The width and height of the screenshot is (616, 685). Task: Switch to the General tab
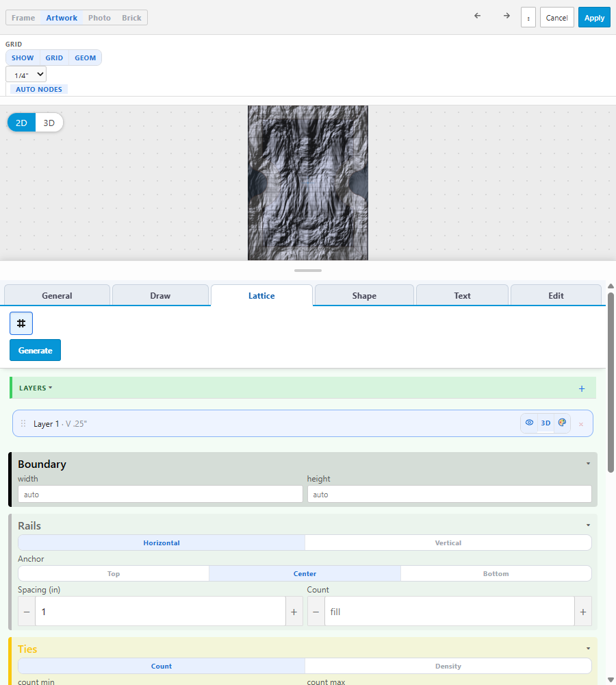tap(57, 295)
